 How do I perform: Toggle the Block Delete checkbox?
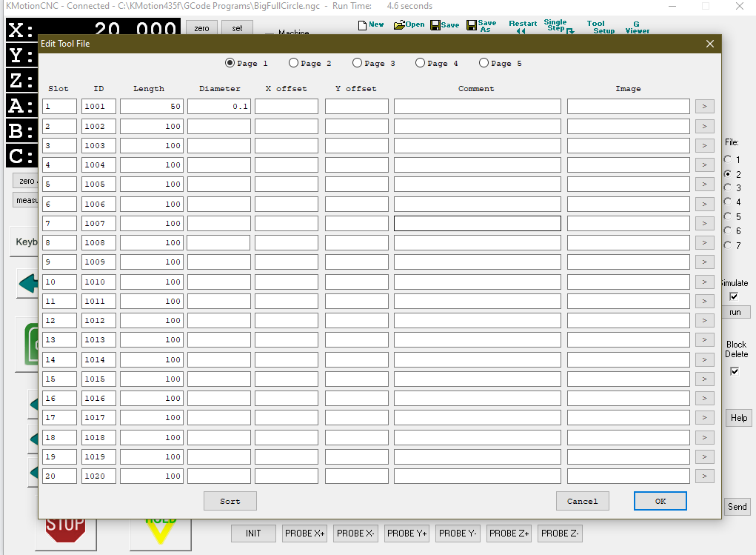click(735, 371)
